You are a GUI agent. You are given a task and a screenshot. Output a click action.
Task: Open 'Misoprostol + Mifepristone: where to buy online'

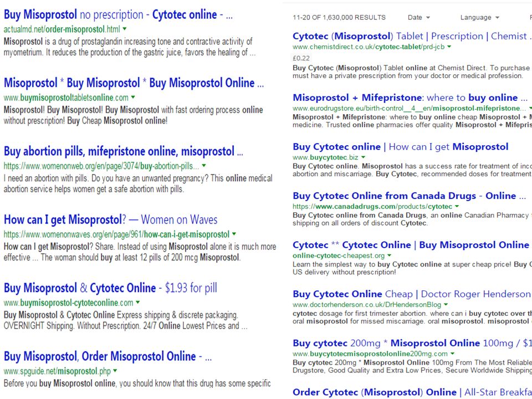click(x=411, y=98)
